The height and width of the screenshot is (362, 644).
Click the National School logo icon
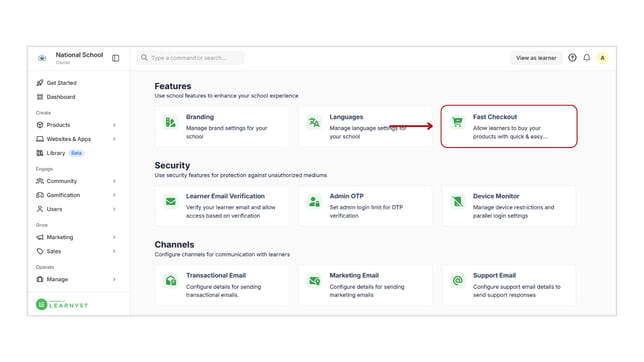click(42, 58)
